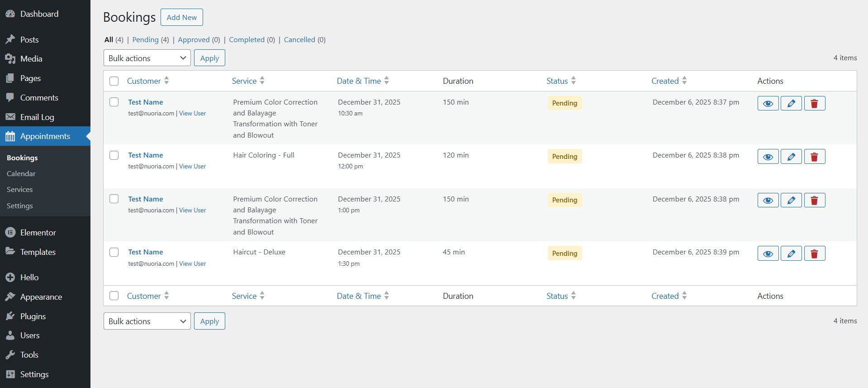
Task: Click the top Apply button
Action: [209, 58]
